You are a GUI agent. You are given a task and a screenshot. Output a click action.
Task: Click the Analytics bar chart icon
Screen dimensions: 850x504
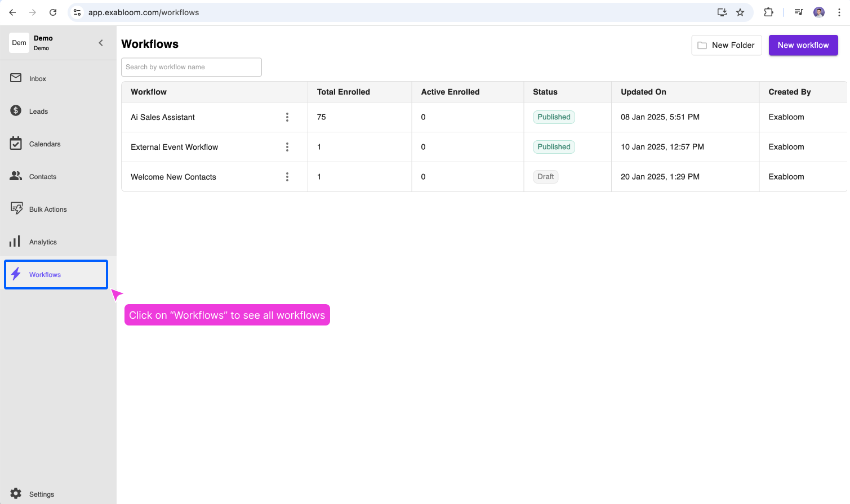[15, 242]
